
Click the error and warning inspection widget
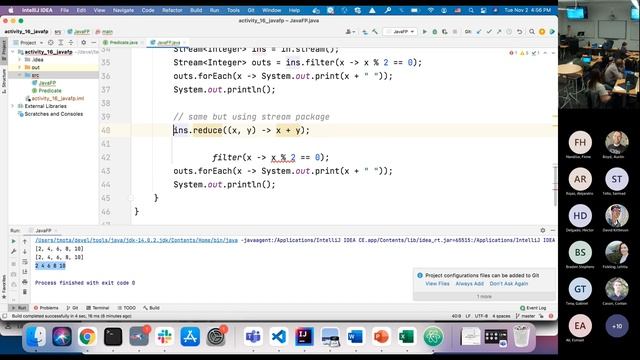coord(525,53)
